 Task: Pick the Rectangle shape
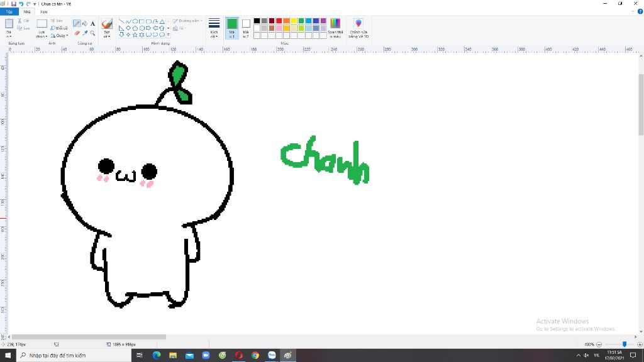click(x=142, y=21)
